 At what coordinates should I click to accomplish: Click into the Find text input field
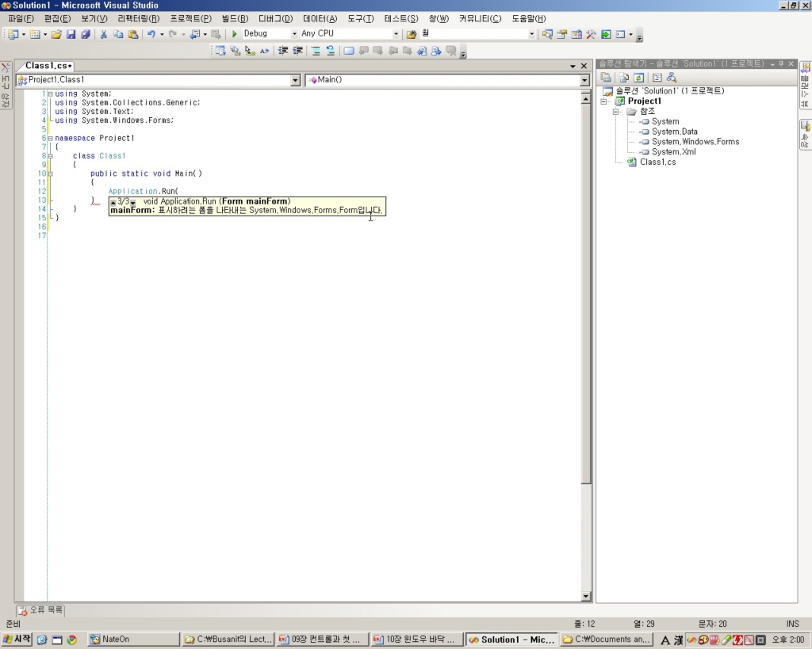(x=473, y=33)
